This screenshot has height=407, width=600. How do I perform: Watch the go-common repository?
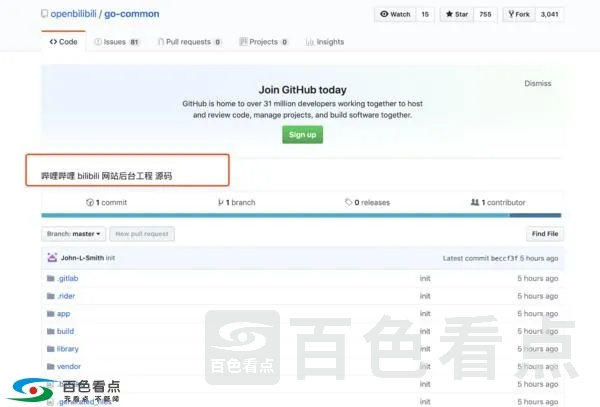(x=393, y=14)
